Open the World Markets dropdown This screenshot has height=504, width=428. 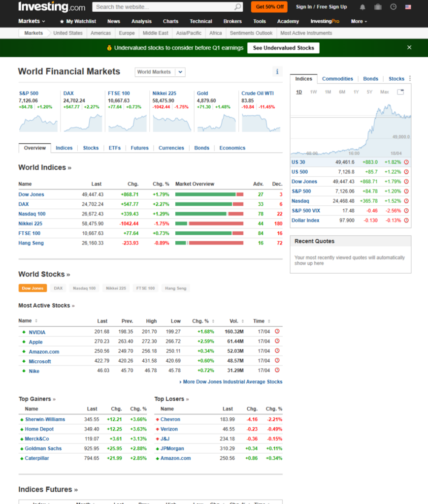160,72
